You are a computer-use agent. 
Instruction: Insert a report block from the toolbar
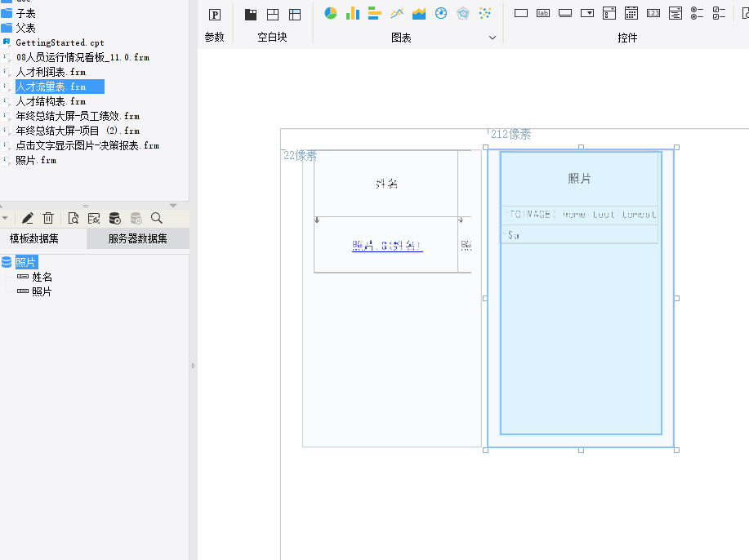[x=295, y=15]
